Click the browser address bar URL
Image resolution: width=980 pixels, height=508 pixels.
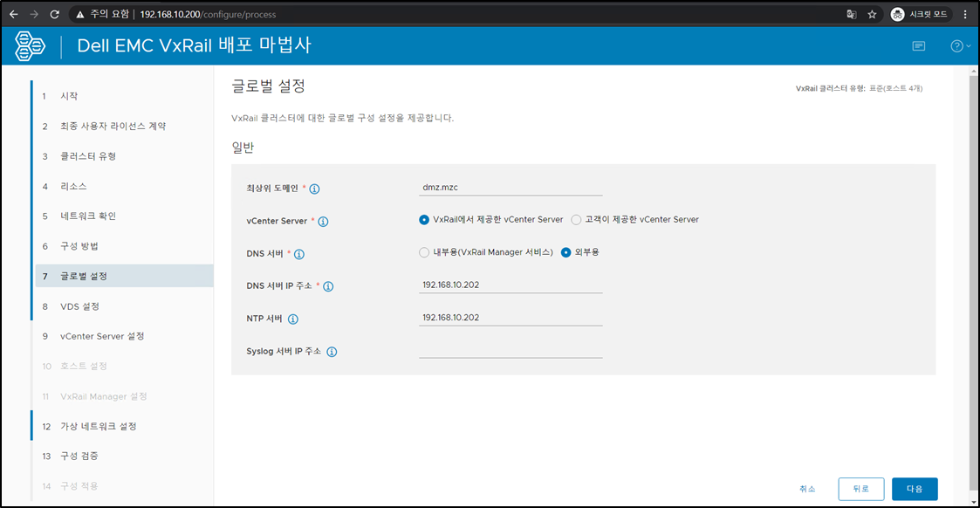(x=208, y=14)
